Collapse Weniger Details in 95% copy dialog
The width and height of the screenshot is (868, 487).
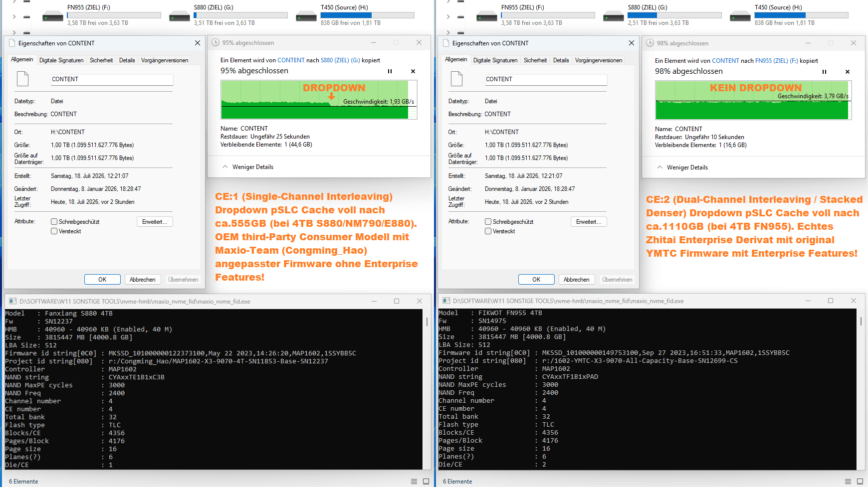click(x=248, y=167)
